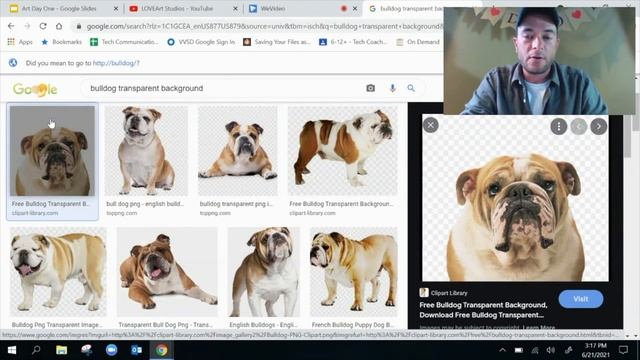Open the Apps bookmarks shortcut
The height and width of the screenshot is (360, 640).
[20, 42]
